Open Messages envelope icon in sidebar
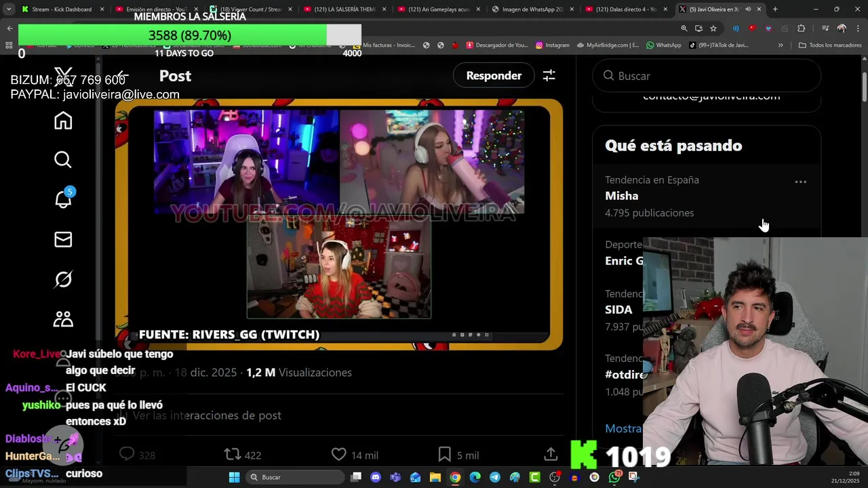 coord(63,239)
